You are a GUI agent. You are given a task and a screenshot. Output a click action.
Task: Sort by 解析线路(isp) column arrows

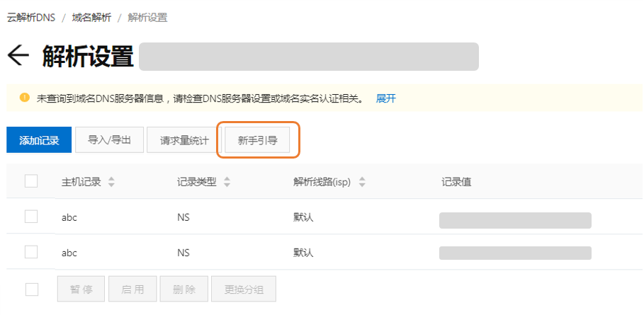(x=362, y=182)
